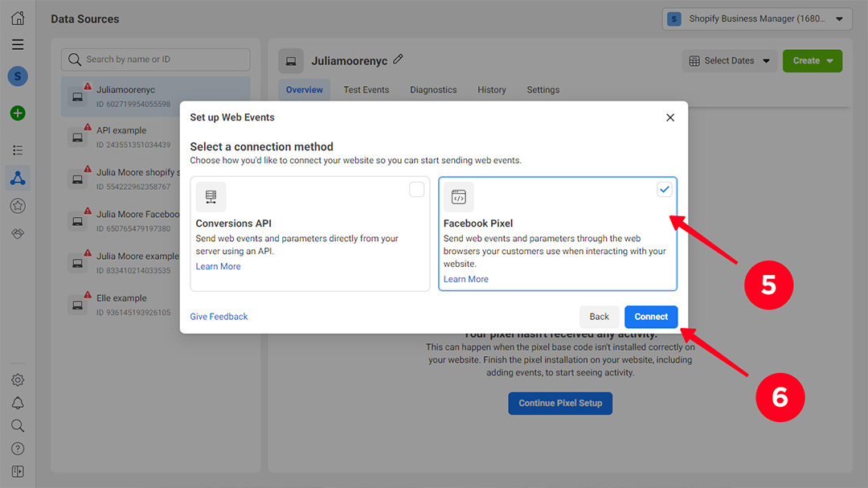
Task: Open the list view sidebar icon
Action: pyautogui.click(x=18, y=150)
